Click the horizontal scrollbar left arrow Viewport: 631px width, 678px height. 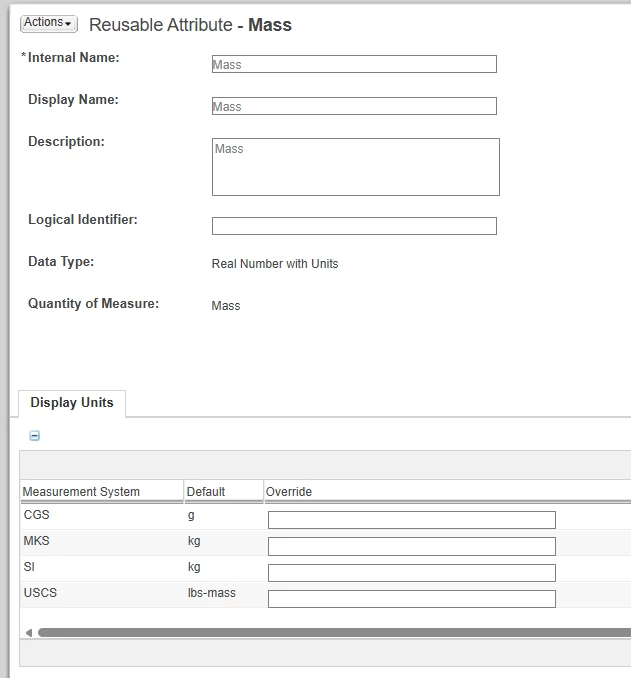tap(29, 633)
